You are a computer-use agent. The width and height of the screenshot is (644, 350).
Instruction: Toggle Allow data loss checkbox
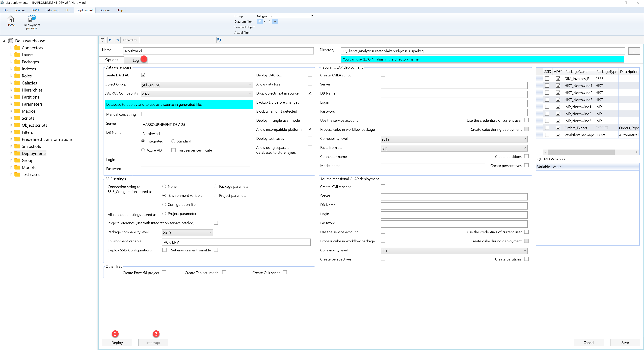[x=310, y=84]
